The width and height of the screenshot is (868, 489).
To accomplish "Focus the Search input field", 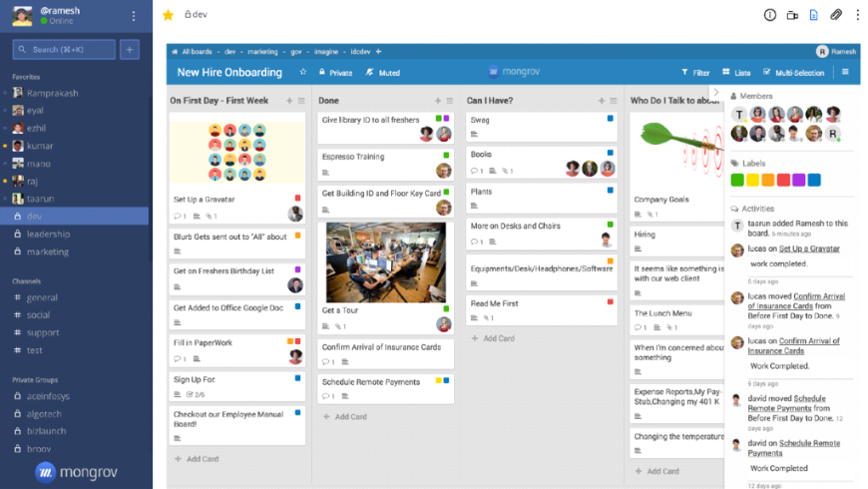I will [64, 49].
